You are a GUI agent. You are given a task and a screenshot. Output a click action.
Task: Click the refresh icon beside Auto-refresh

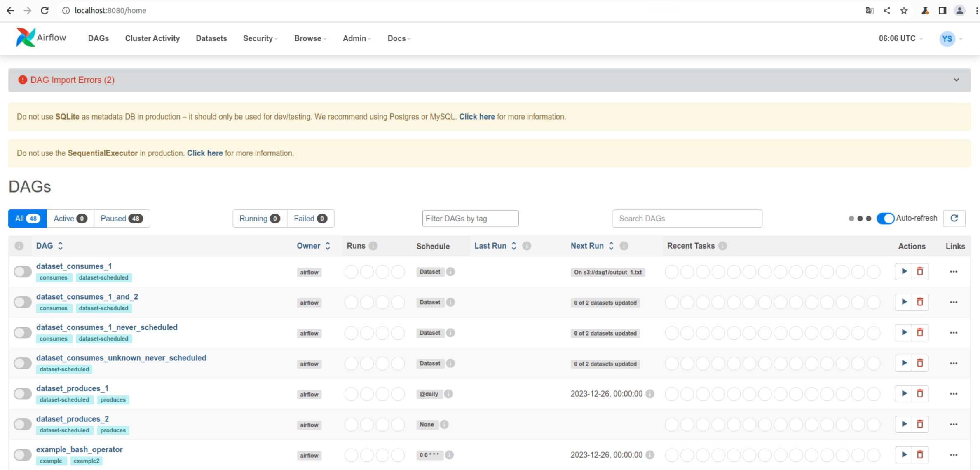pyautogui.click(x=954, y=218)
